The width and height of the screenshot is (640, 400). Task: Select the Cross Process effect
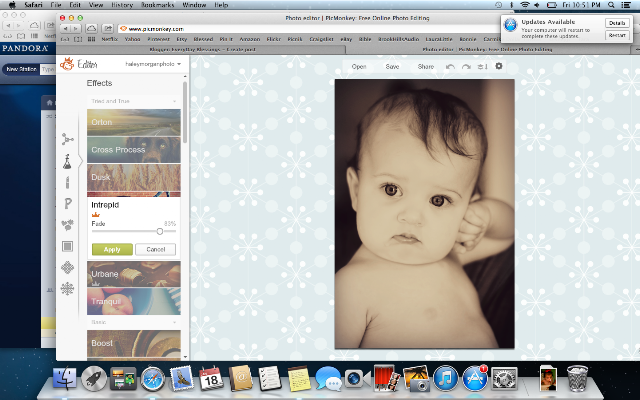coord(134,149)
